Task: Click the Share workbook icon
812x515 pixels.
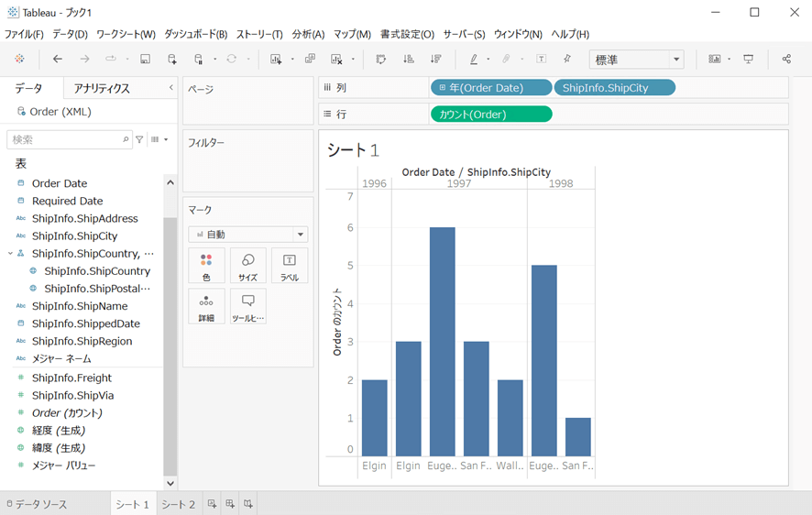Action: (x=786, y=60)
